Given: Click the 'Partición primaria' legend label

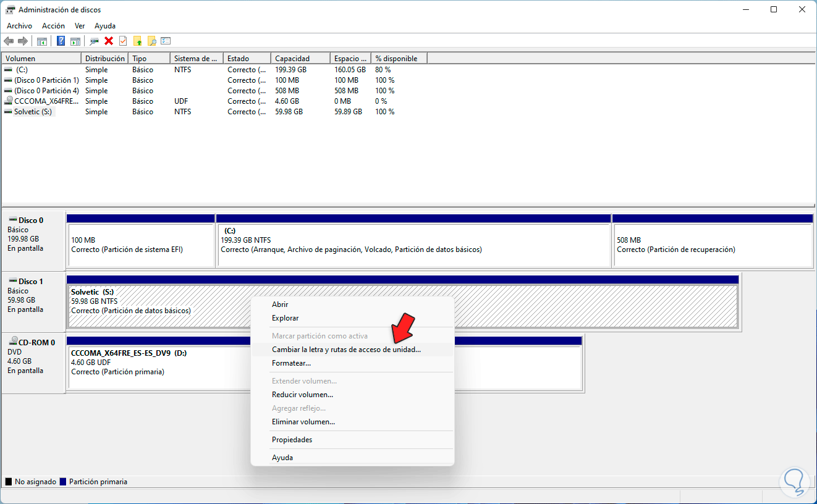Looking at the screenshot, I should click(98, 482).
